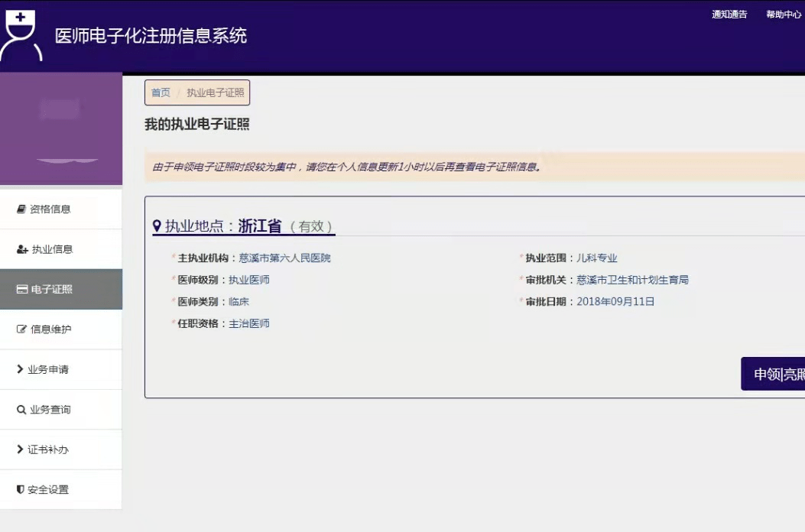Click the value 慈溪市第六人民医院

tap(284, 258)
